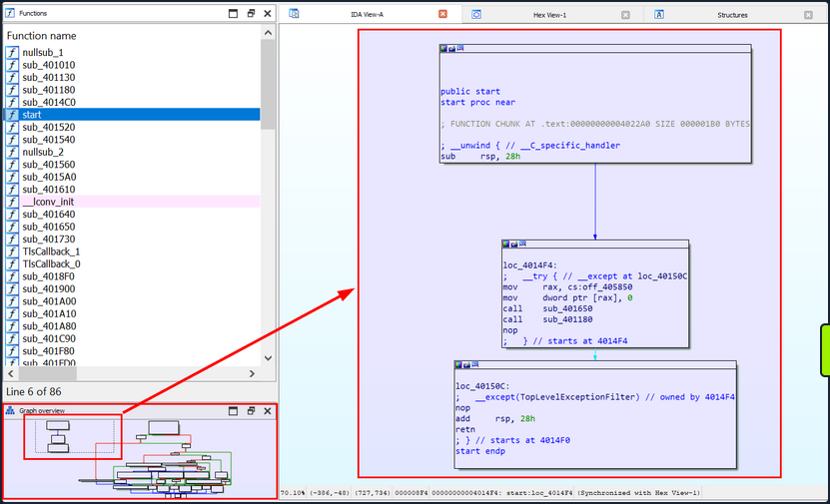Select function sub_401900

coord(132,288)
